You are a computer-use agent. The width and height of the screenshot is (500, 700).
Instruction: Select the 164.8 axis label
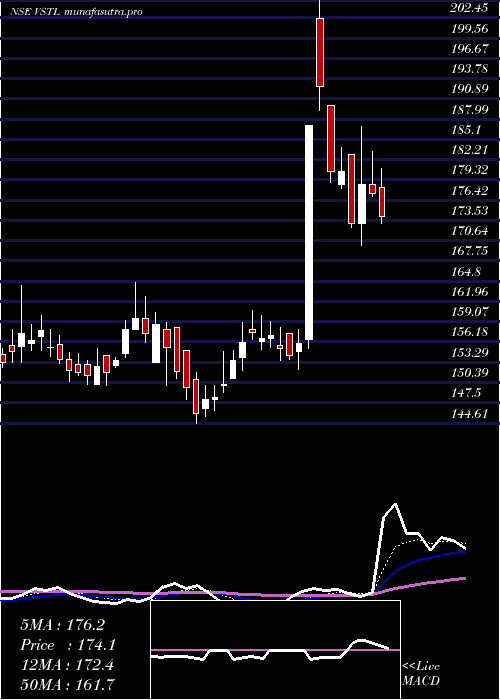(x=466, y=271)
